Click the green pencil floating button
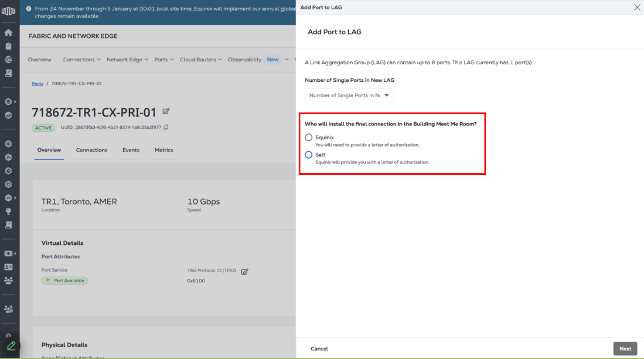The height and width of the screenshot is (359, 644). tap(11, 345)
